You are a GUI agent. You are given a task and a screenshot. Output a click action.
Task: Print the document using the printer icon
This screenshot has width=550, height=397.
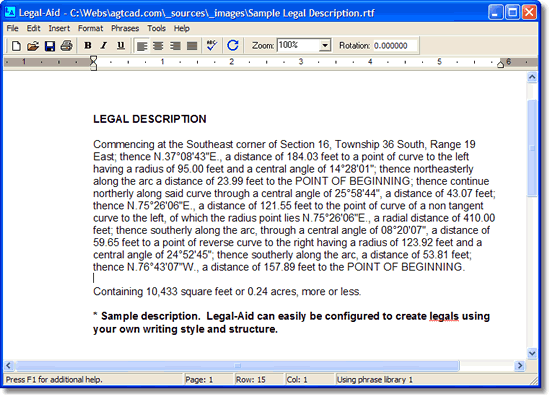click(66, 46)
